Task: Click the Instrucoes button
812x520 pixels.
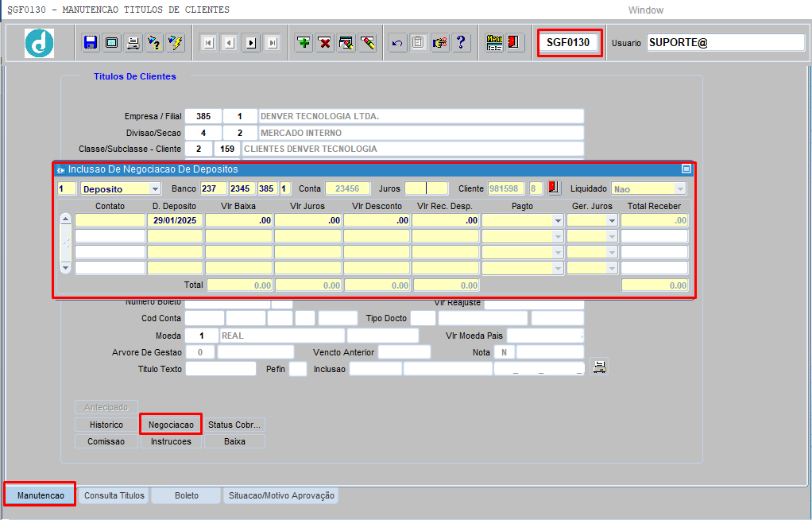Action: 171,441
